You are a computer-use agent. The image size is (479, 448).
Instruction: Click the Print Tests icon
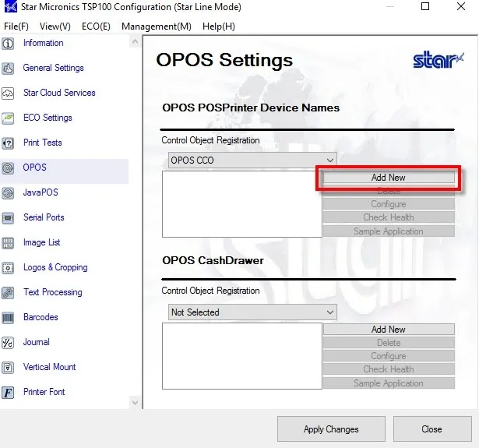point(8,143)
